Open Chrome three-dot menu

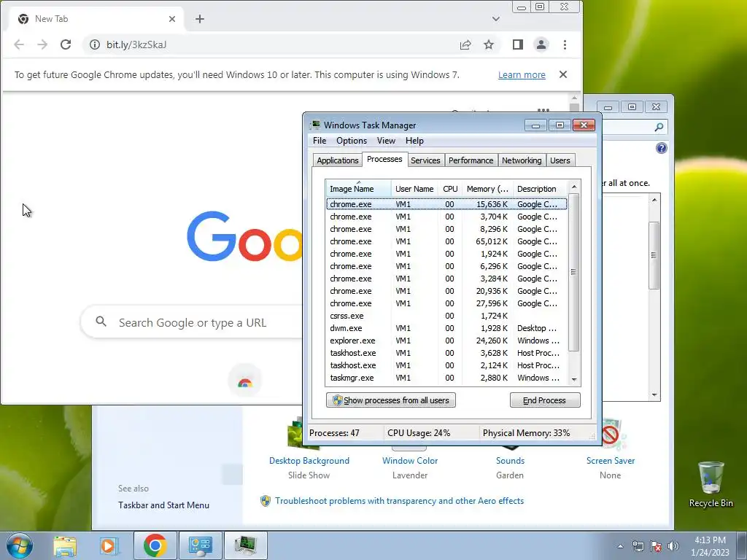pyautogui.click(x=565, y=44)
